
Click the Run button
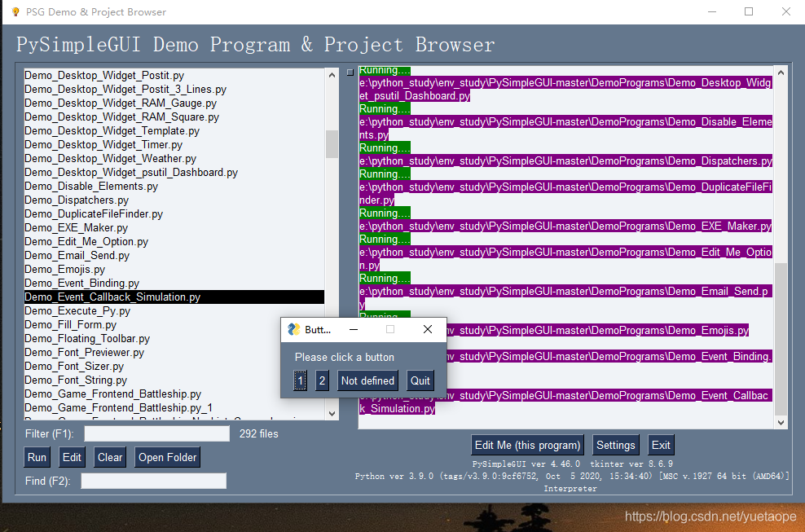click(x=37, y=457)
